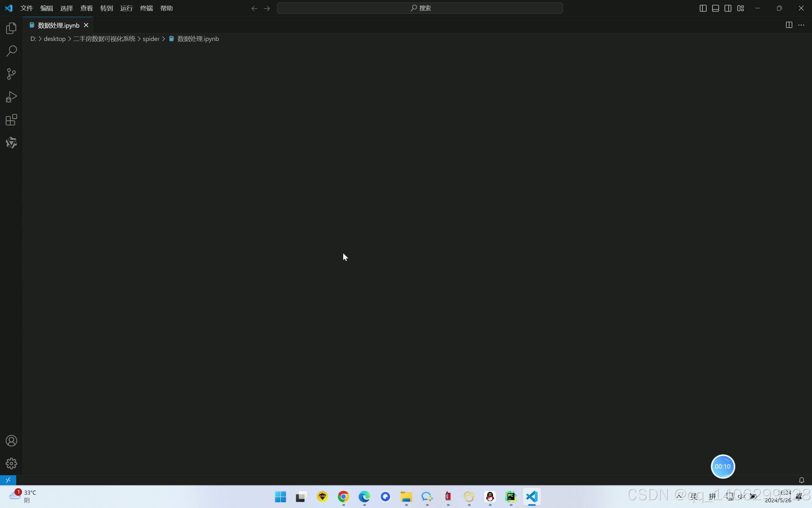Expand the 二手房数据可视化系统 breadcrumb
Screen dimensions: 812x508
click(x=104, y=39)
